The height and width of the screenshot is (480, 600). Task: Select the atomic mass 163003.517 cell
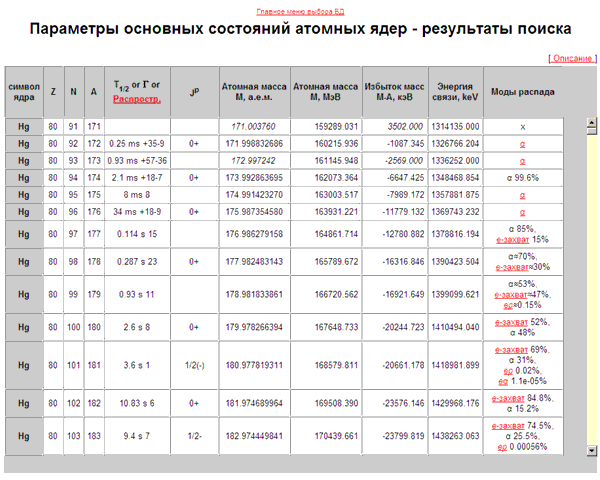[326, 195]
